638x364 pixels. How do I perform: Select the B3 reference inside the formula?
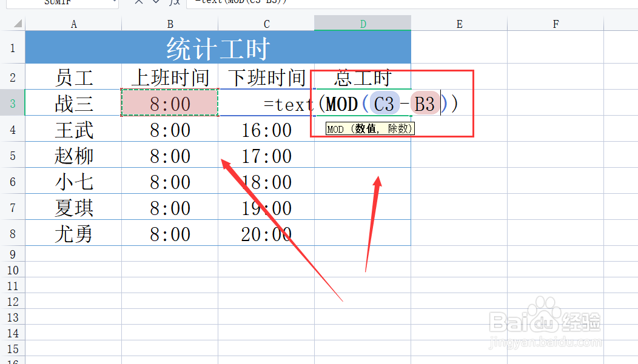(425, 104)
